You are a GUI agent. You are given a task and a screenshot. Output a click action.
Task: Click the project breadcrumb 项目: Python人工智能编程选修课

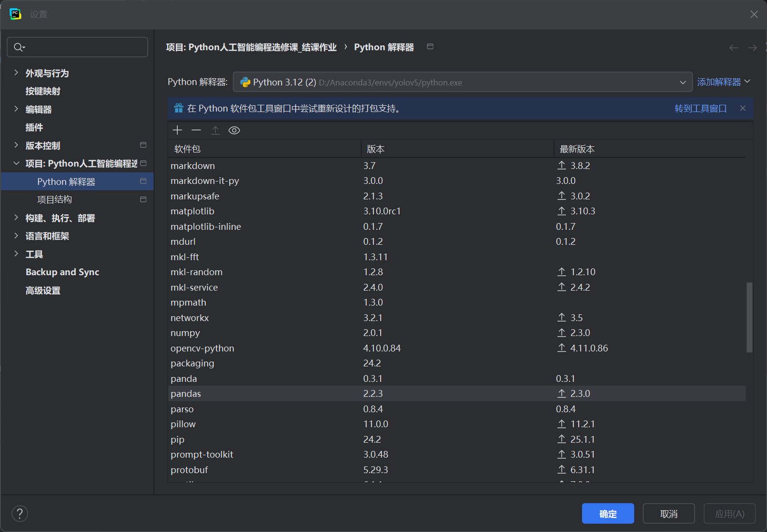251,47
